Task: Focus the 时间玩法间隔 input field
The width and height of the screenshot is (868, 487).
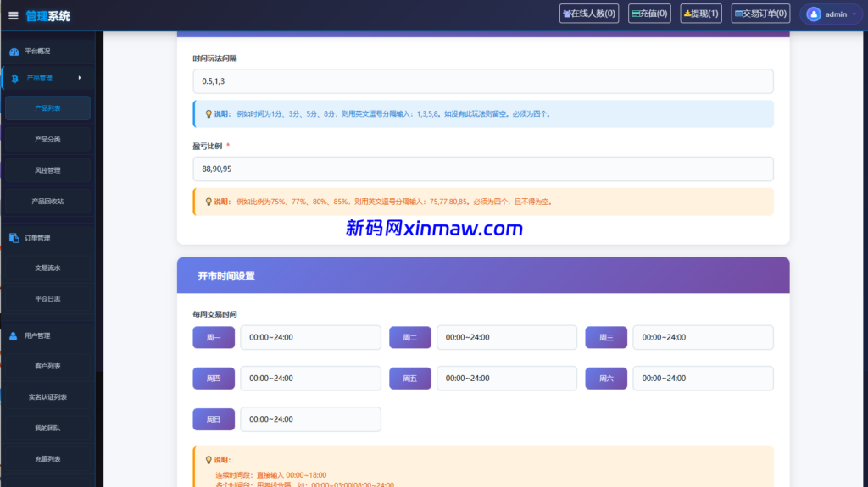Action: click(483, 81)
